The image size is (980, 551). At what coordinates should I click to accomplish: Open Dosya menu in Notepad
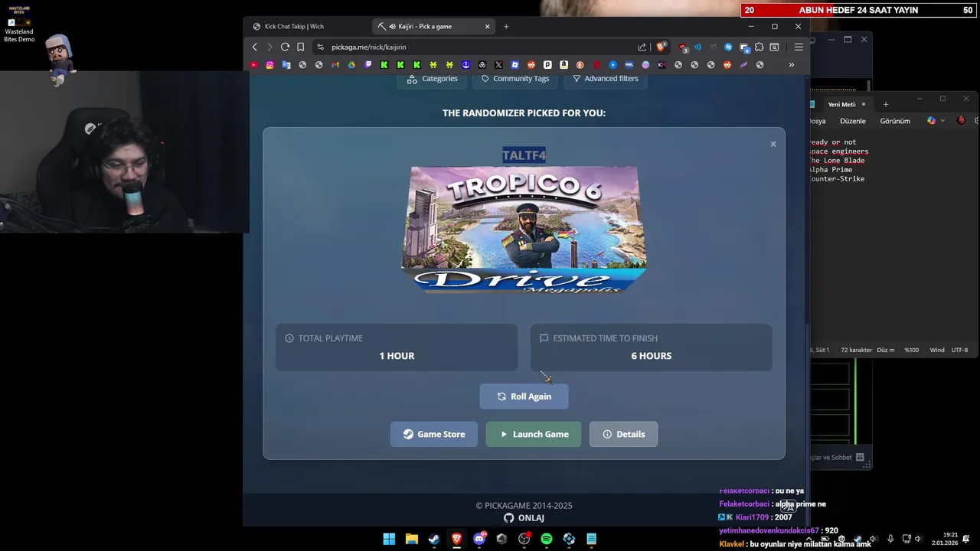[818, 121]
